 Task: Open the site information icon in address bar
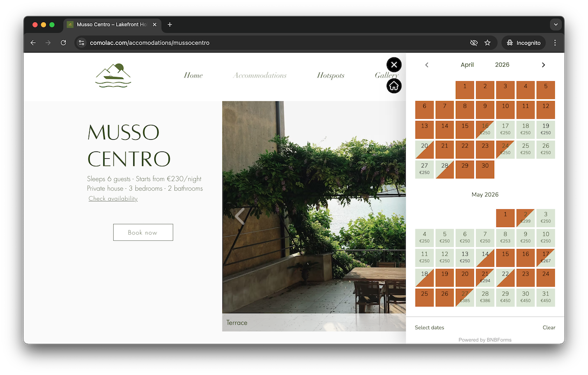[x=82, y=43]
